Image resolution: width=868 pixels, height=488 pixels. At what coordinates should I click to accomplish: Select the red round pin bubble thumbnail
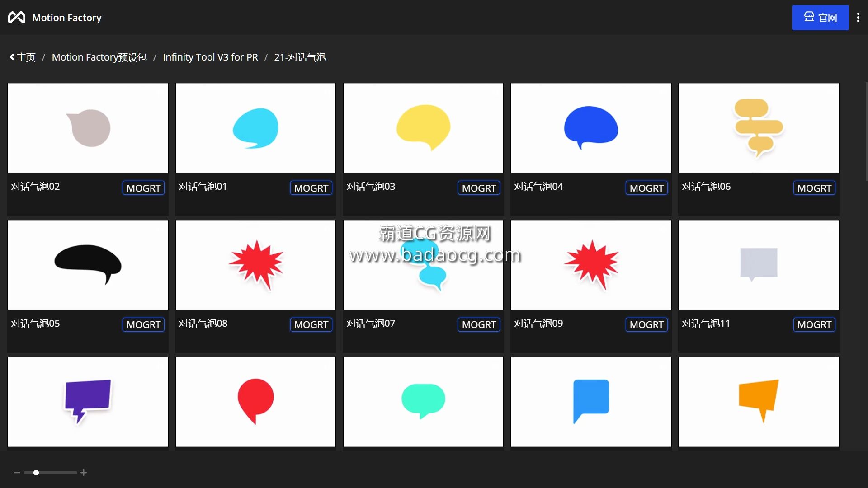click(255, 402)
